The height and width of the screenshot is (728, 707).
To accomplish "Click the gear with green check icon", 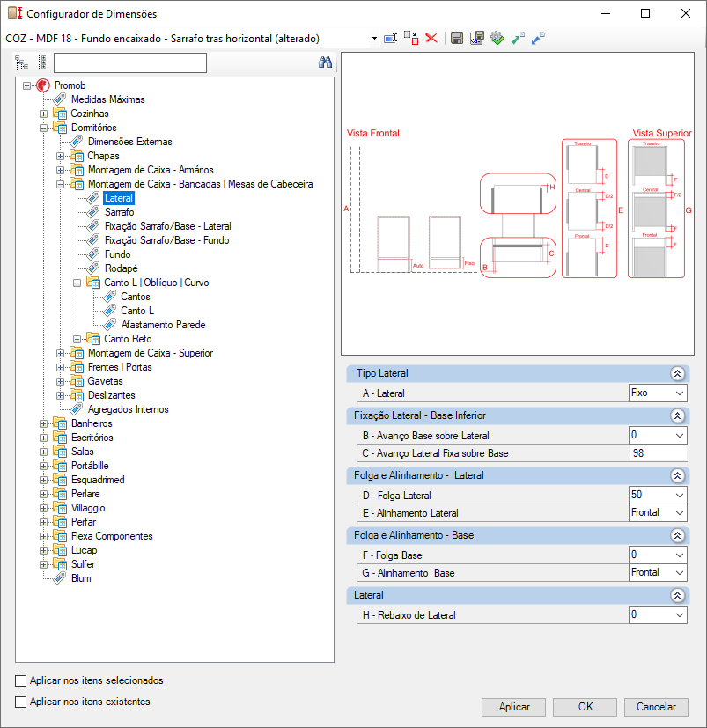I will point(497,38).
